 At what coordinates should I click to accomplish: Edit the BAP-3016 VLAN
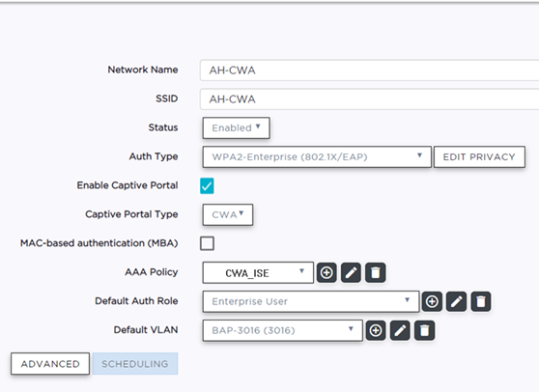(400, 330)
